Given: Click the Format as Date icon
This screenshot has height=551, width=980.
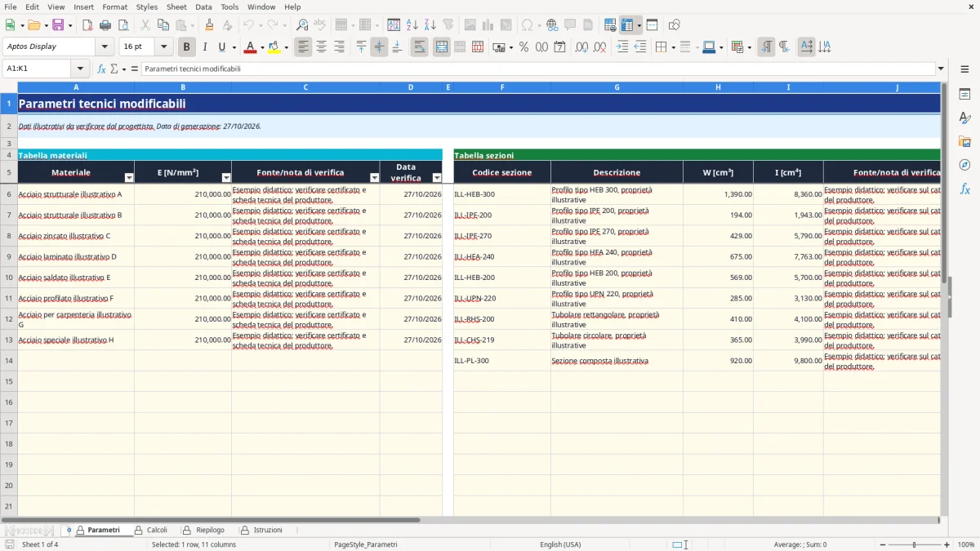Looking at the screenshot, I should click(559, 47).
